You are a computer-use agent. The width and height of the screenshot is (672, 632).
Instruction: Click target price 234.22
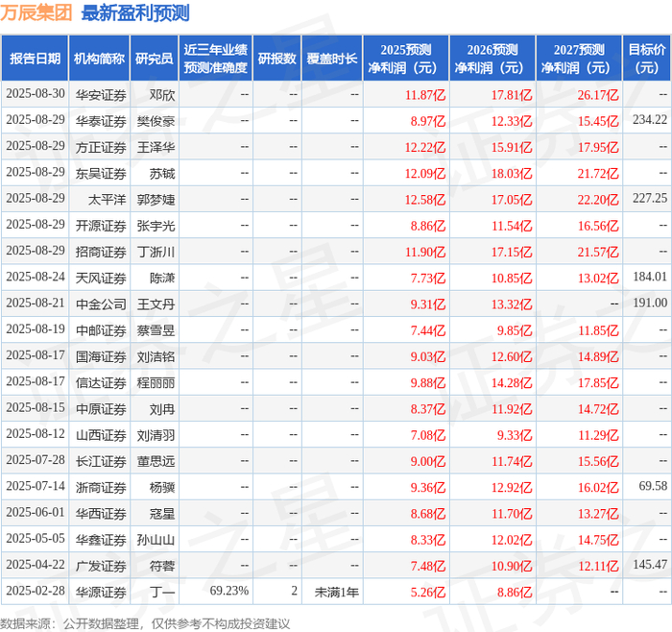650,120
